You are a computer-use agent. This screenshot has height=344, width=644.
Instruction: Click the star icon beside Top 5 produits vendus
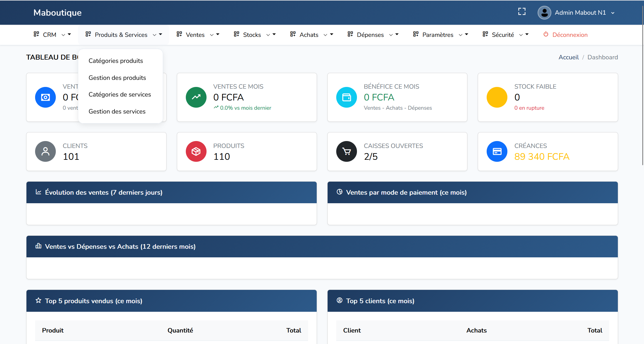[38, 301]
